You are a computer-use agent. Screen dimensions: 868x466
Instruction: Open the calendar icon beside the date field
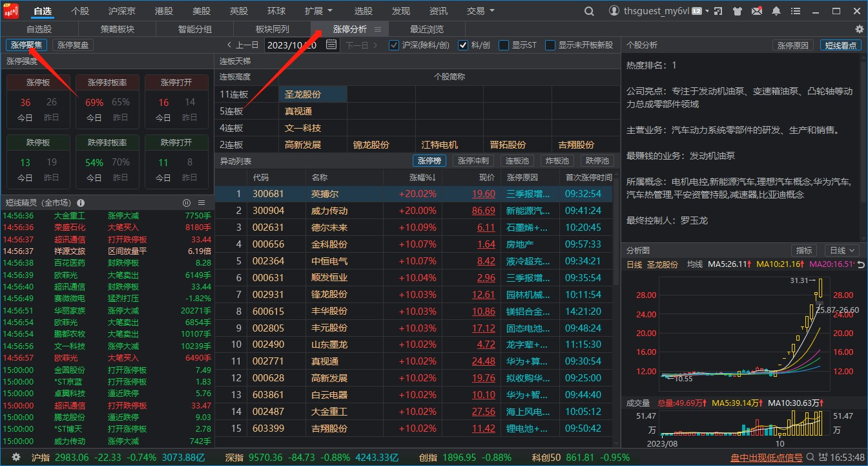click(331, 45)
